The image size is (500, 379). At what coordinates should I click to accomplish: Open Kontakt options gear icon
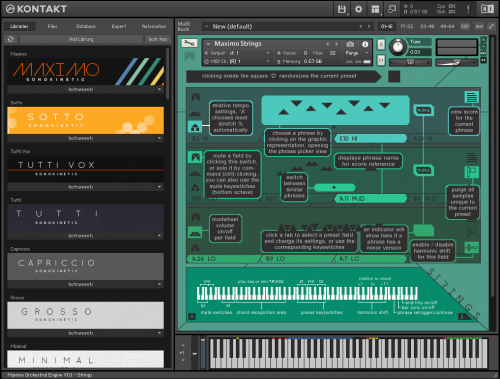click(358, 9)
